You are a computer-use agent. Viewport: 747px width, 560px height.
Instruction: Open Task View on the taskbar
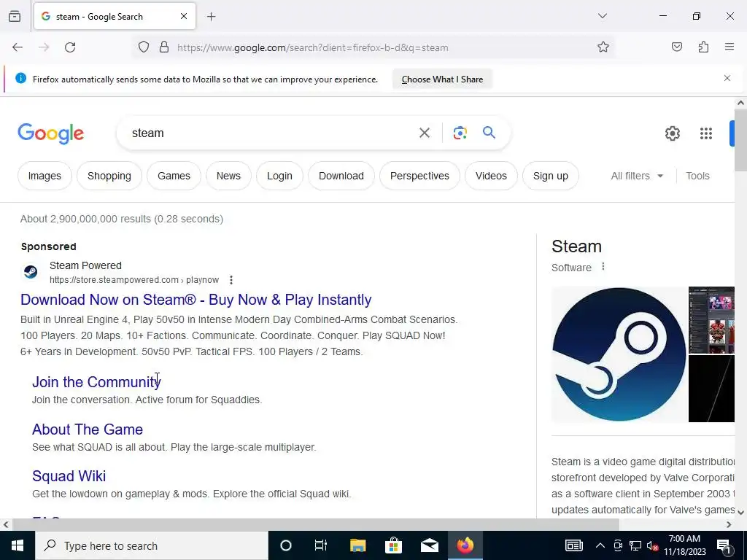point(321,545)
